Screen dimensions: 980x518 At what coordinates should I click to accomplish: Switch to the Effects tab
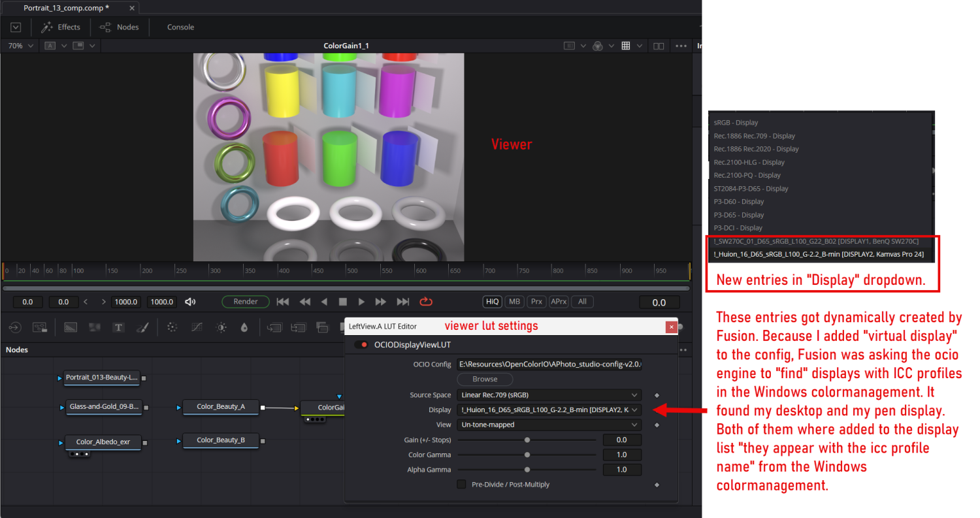point(61,27)
